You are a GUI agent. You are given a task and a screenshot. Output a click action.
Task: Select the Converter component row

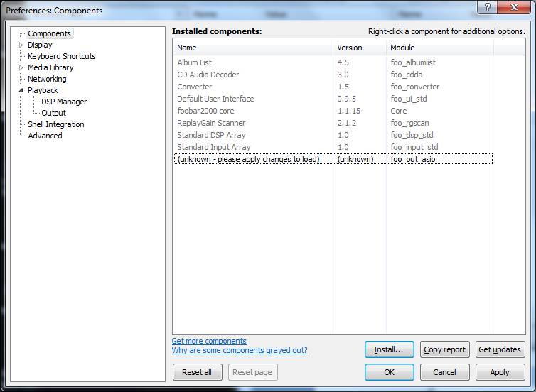point(333,87)
